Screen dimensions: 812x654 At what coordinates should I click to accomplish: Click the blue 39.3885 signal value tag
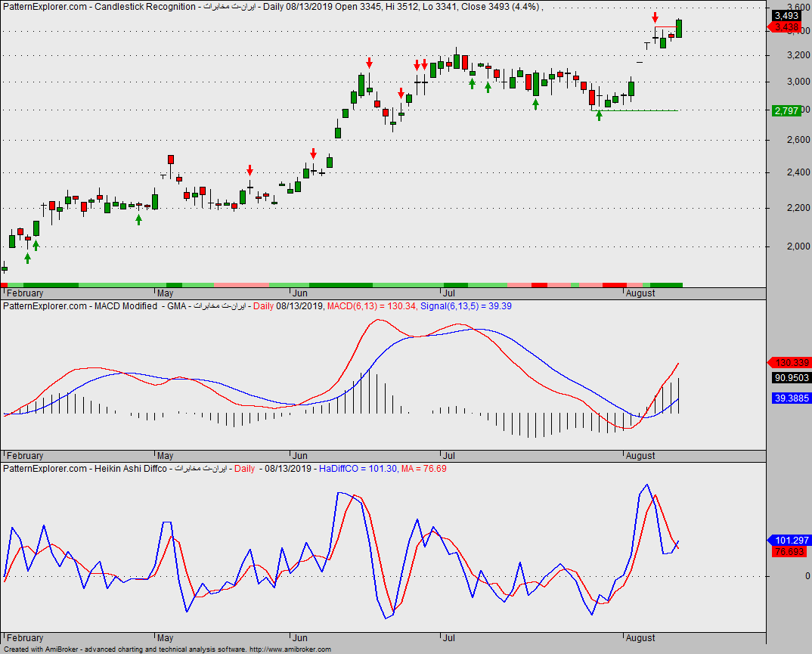pyautogui.click(x=792, y=398)
